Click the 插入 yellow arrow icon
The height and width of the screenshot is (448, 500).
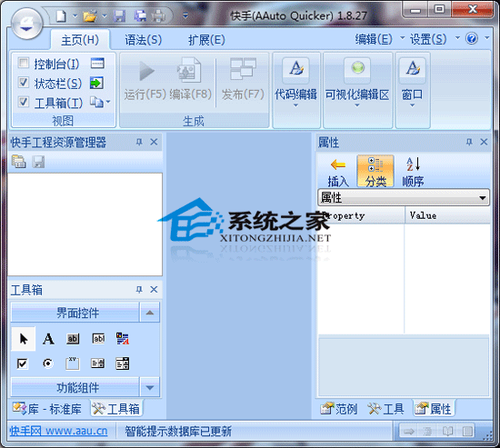(x=338, y=164)
